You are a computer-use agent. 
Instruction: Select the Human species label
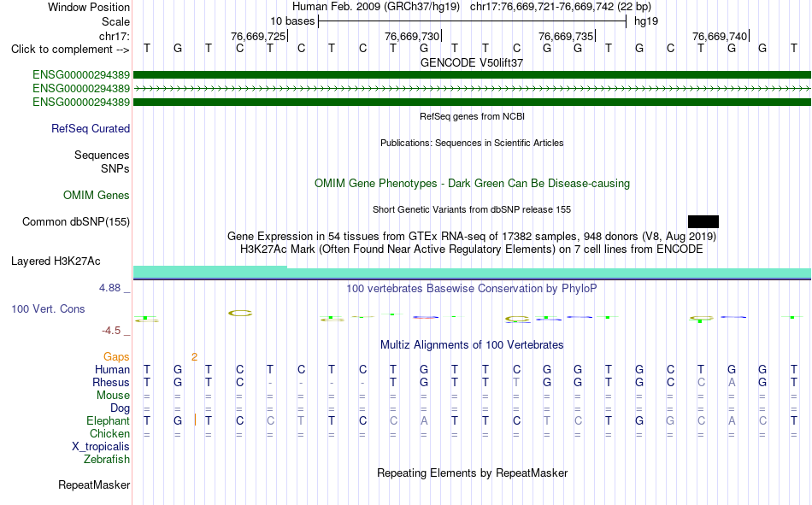(x=112, y=369)
